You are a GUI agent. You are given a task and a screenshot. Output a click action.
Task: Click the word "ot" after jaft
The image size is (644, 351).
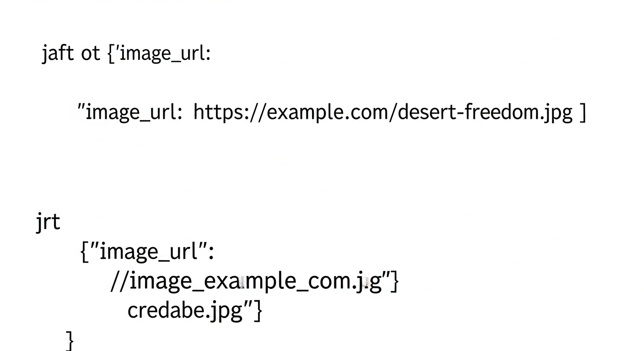(x=91, y=54)
